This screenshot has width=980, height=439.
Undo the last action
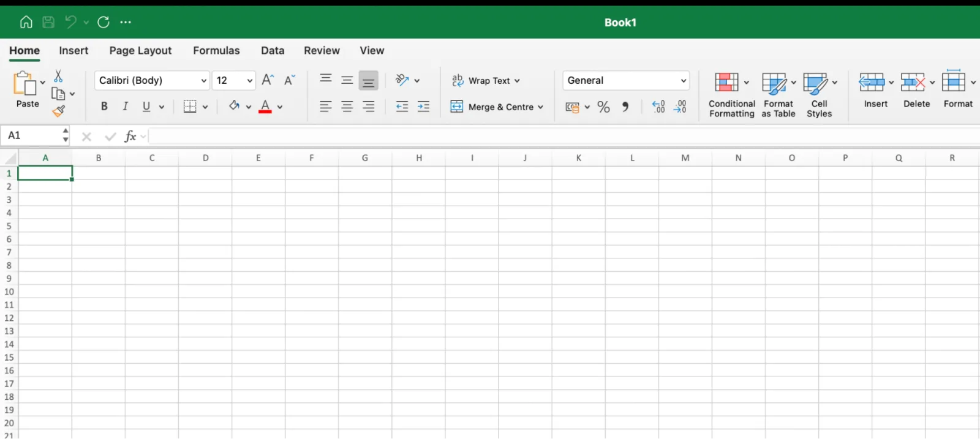point(70,22)
